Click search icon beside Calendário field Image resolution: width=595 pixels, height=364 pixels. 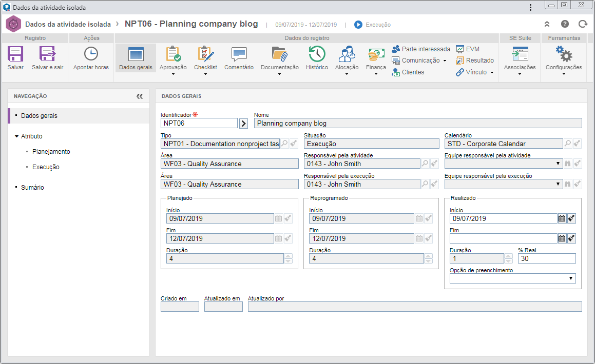[x=568, y=144]
